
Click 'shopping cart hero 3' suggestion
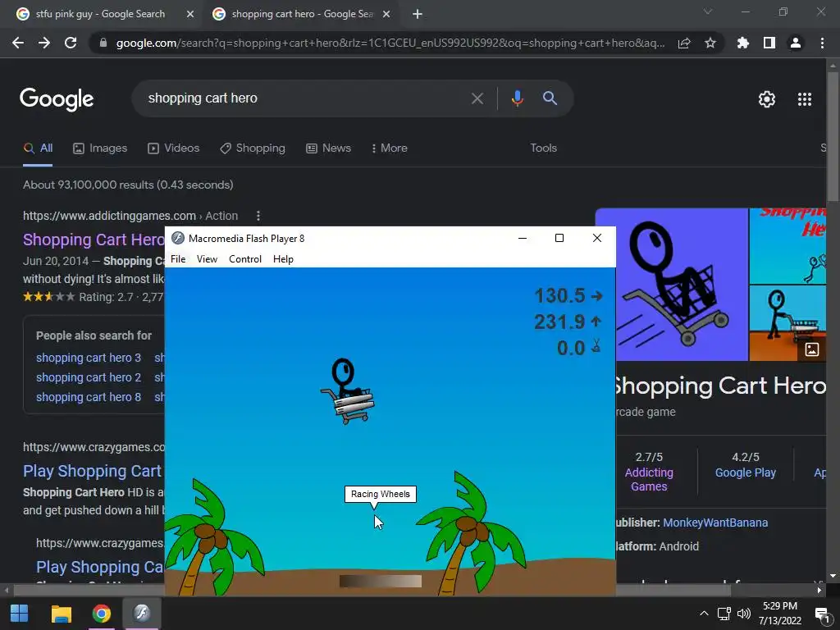tap(89, 358)
